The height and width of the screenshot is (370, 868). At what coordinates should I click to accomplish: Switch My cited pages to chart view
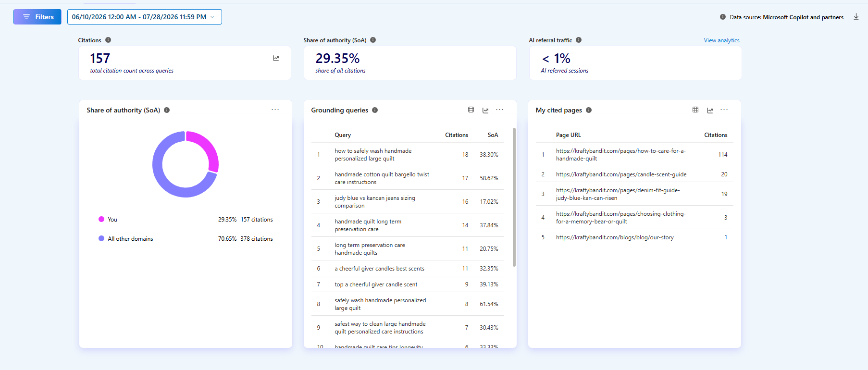point(710,110)
